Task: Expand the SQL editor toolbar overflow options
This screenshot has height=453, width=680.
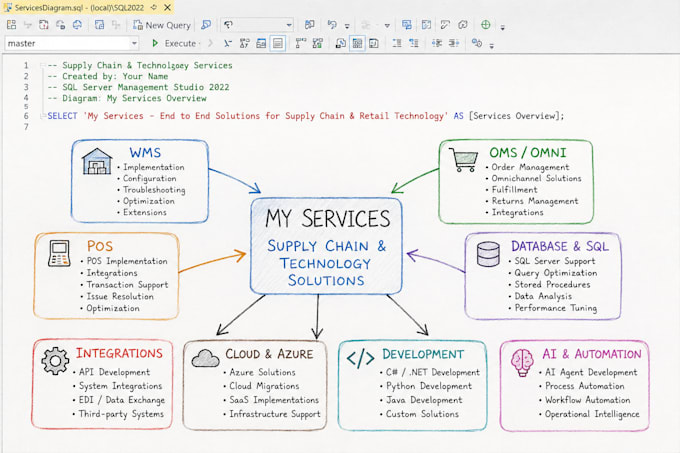Action: pos(491,46)
